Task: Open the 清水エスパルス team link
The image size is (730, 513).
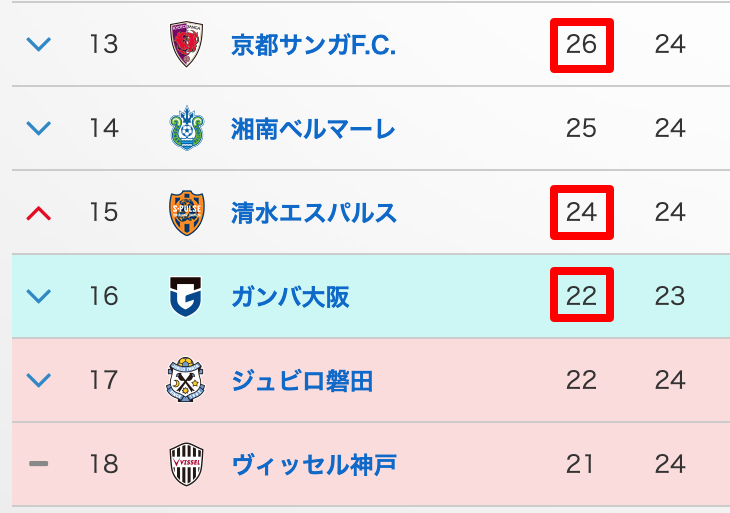Action: 313,212
